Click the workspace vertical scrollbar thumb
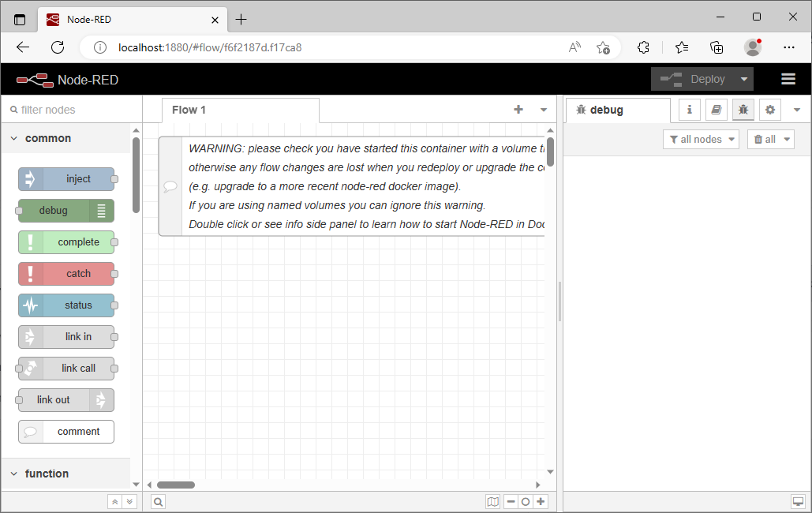812x513 pixels. pos(551,152)
